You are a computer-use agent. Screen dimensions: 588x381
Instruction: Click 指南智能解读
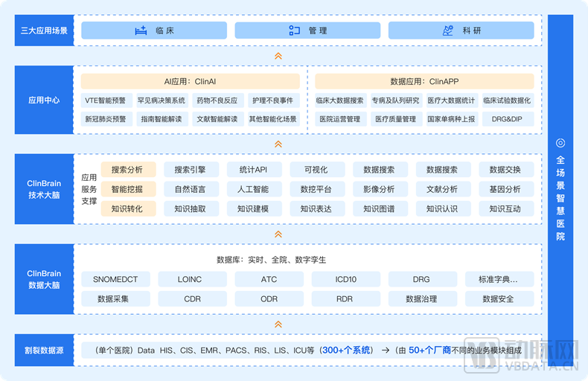point(162,119)
